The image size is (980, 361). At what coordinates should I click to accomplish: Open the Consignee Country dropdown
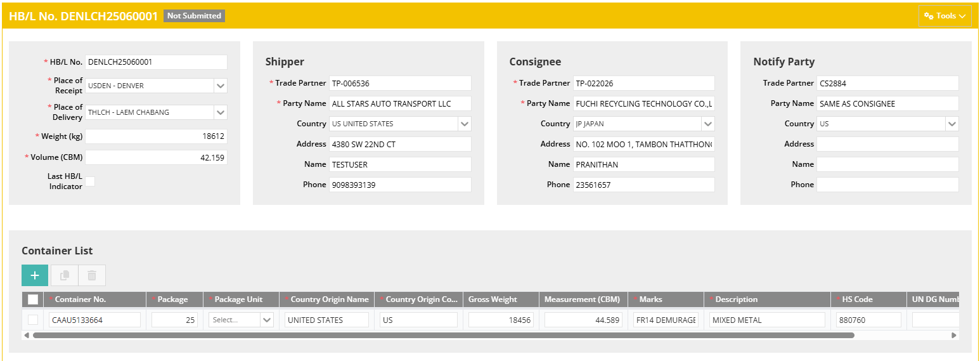click(x=707, y=124)
